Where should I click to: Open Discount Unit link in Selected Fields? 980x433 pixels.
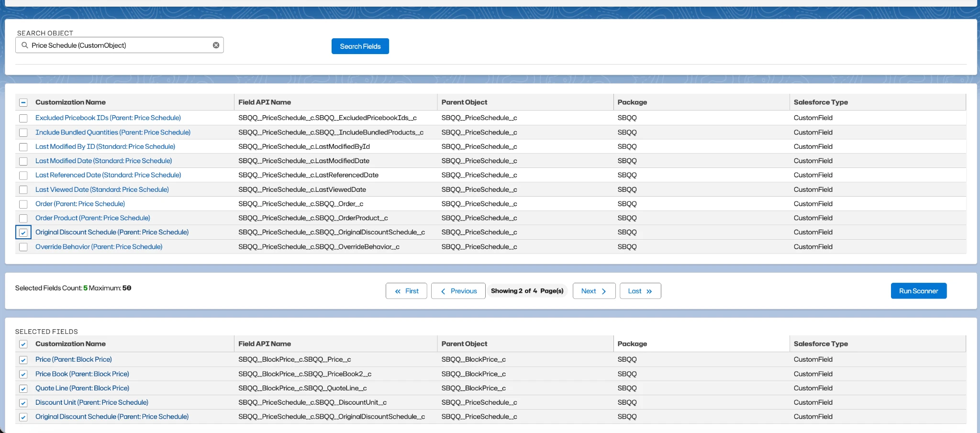[91, 402]
